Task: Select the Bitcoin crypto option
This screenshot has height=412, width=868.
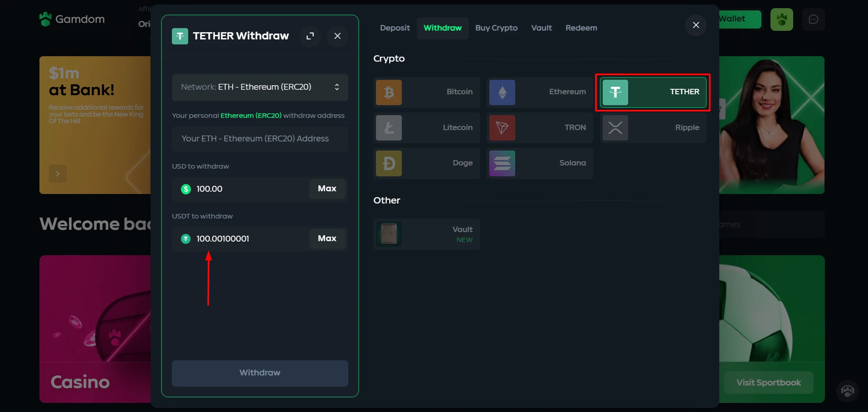Action: pos(426,92)
